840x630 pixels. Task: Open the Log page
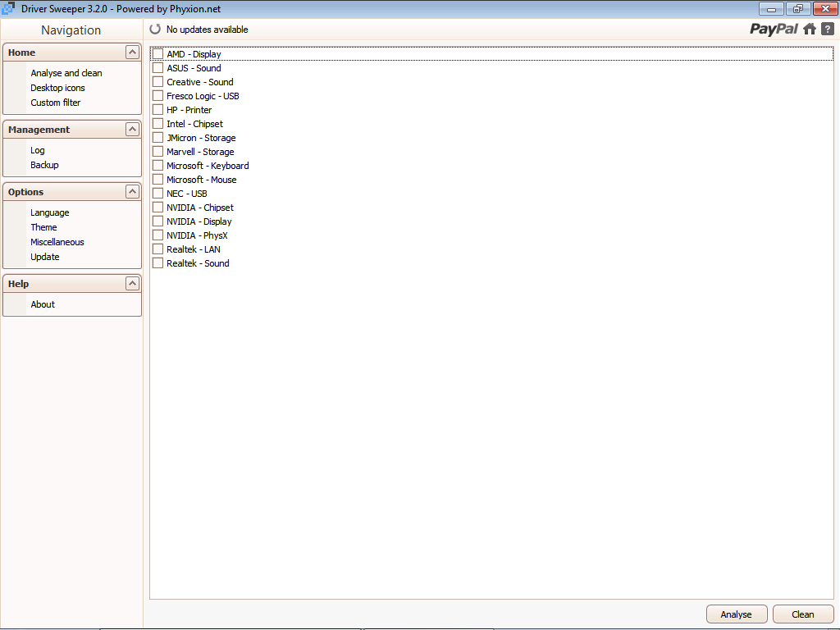[x=38, y=150]
